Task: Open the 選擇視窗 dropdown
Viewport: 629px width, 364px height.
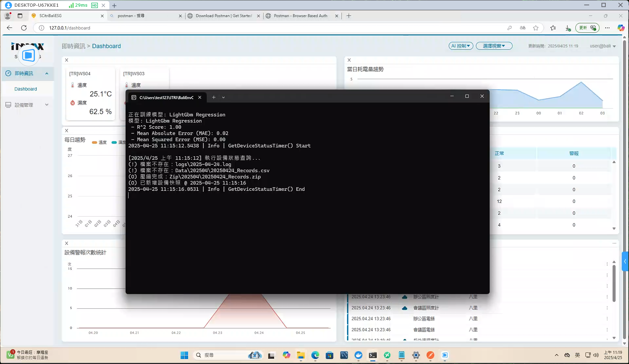Action: tap(494, 46)
